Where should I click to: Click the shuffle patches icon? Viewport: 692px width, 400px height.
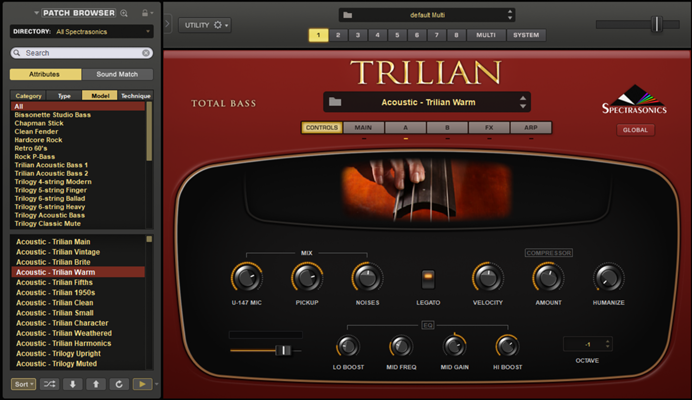(x=50, y=384)
